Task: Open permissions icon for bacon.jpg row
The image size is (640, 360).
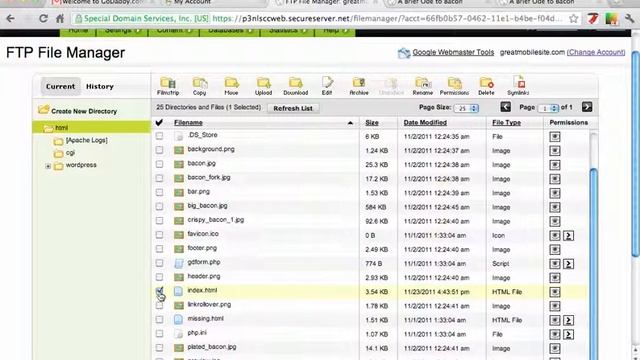Action: (x=555, y=165)
